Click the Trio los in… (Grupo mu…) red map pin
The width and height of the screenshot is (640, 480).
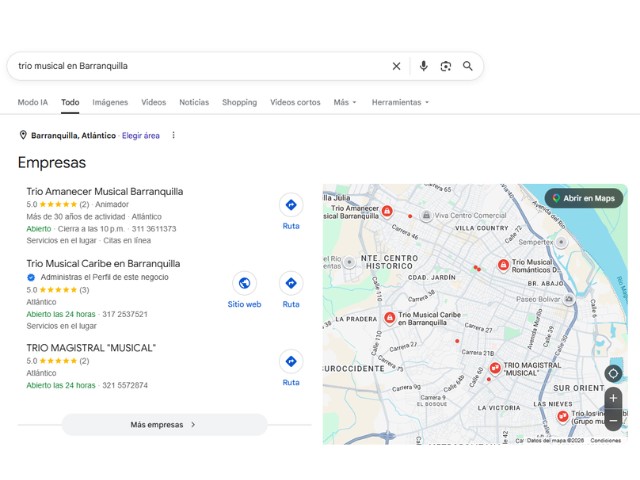pyautogui.click(x=563, y=417)
